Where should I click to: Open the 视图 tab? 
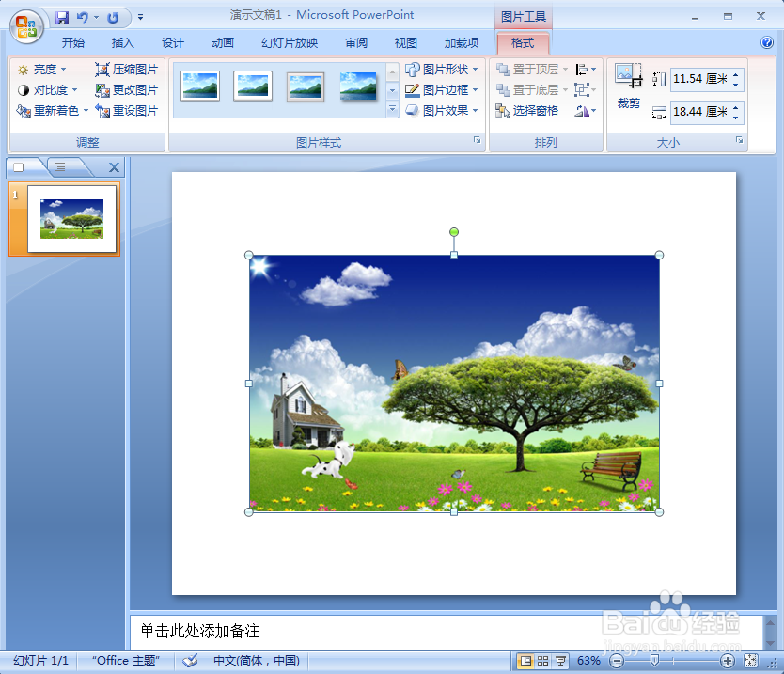405,43
